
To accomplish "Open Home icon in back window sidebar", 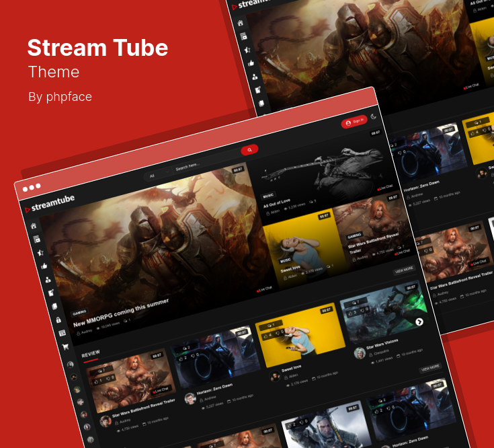I will click(x=241, y=24).
